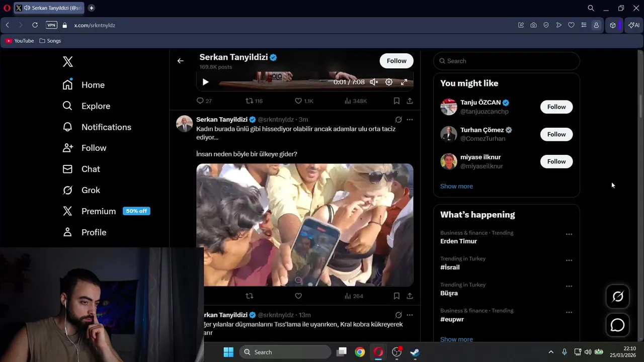Like the post with 264 views
Screen dimensions: 644x362
click(298, 296)
